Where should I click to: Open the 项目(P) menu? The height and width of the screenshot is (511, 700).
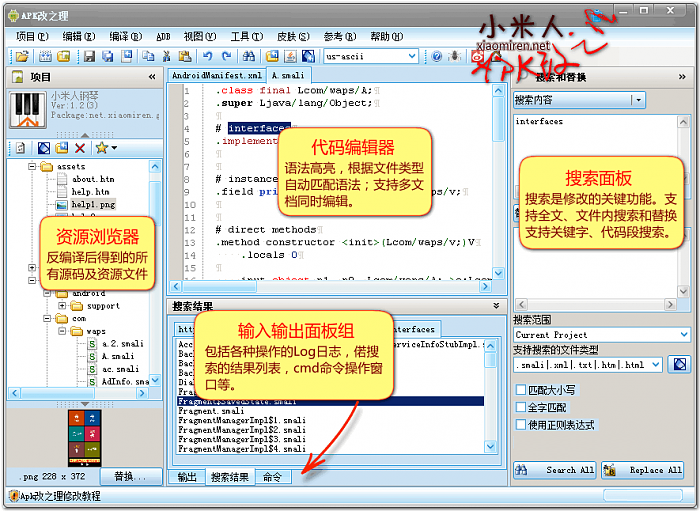32,36
